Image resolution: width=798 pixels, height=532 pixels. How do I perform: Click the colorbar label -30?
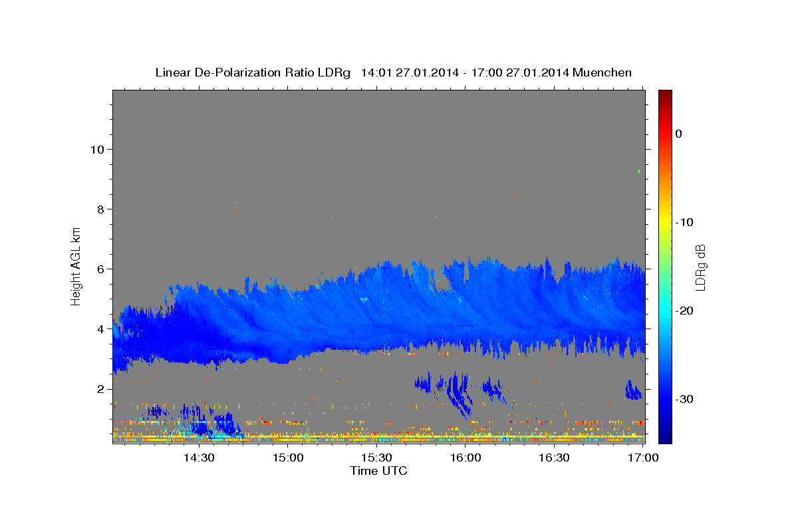click(686, 399)
